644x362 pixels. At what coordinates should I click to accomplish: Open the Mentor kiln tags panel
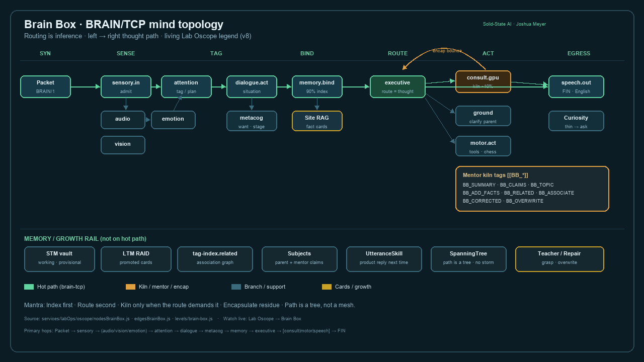pyautogui.click(x=532, y=189)
